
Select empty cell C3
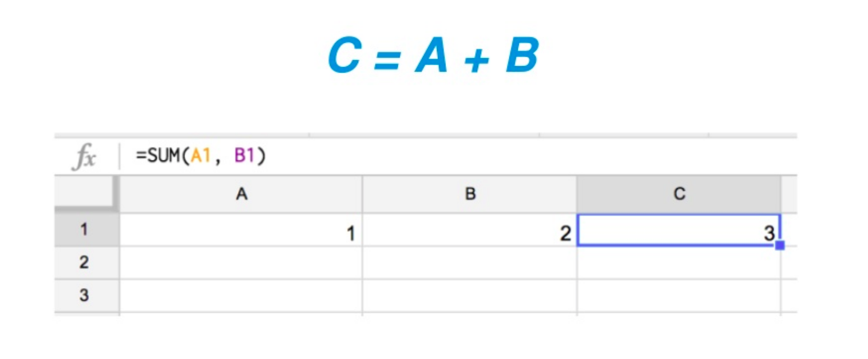(679, 295)
